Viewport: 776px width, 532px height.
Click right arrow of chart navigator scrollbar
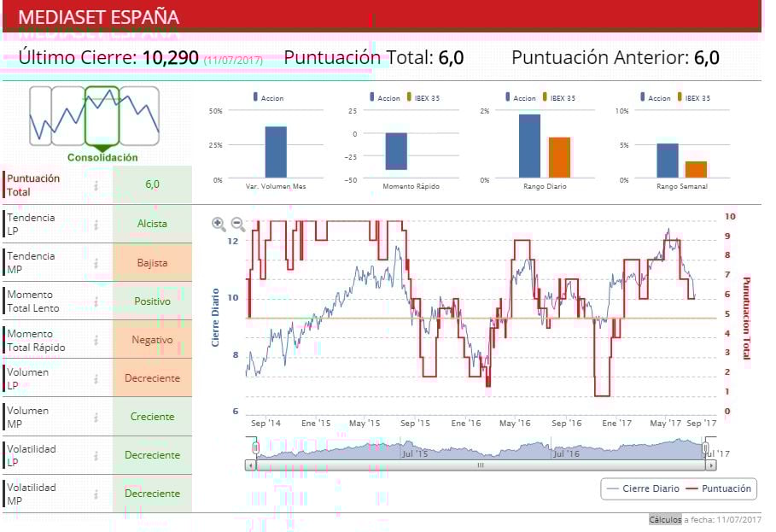[710, 465]
